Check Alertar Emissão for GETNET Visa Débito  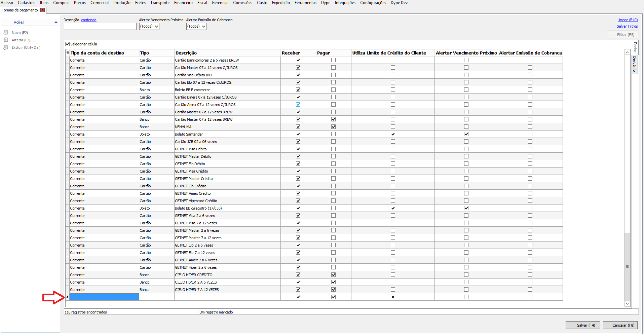coord(530,149)
